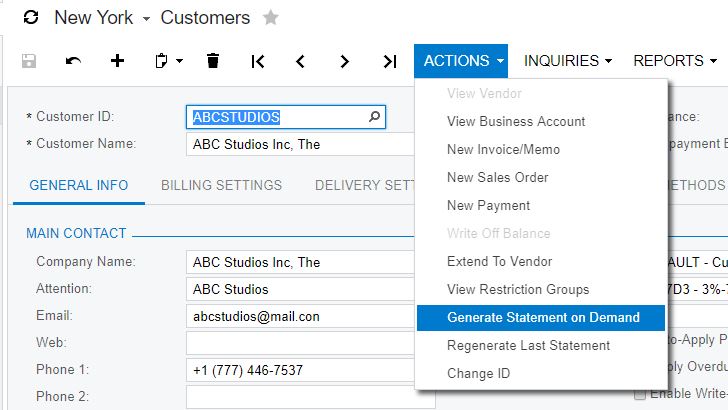Click the Save disk icon
The height and width of the screenshot is (410, 728).
click(29, 61)
